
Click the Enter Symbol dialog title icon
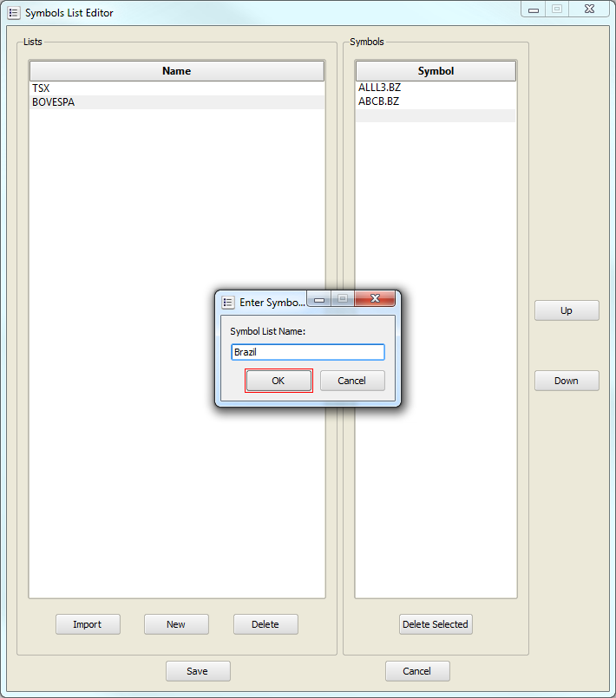click(228, 303)
